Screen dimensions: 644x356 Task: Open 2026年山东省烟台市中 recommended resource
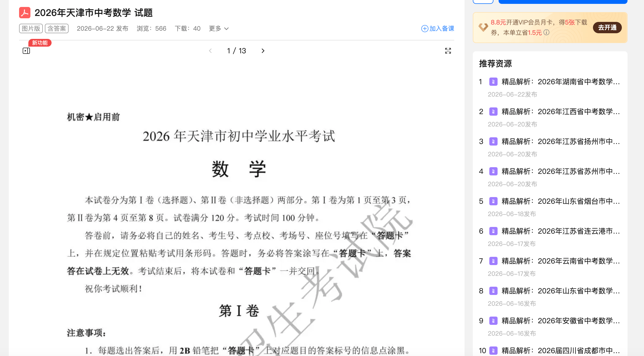pos(560,201)
